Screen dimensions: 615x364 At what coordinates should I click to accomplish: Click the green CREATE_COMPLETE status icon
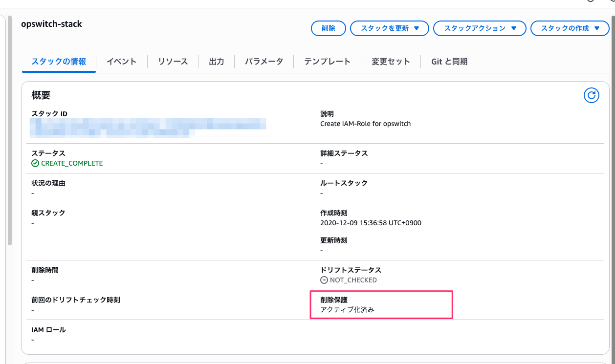coord(34,163)
